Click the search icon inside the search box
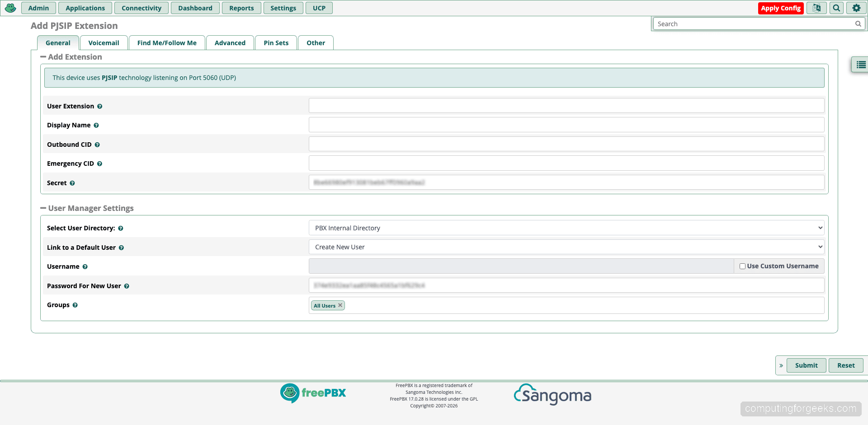This screenshot has width=868, height=425. 858,23
